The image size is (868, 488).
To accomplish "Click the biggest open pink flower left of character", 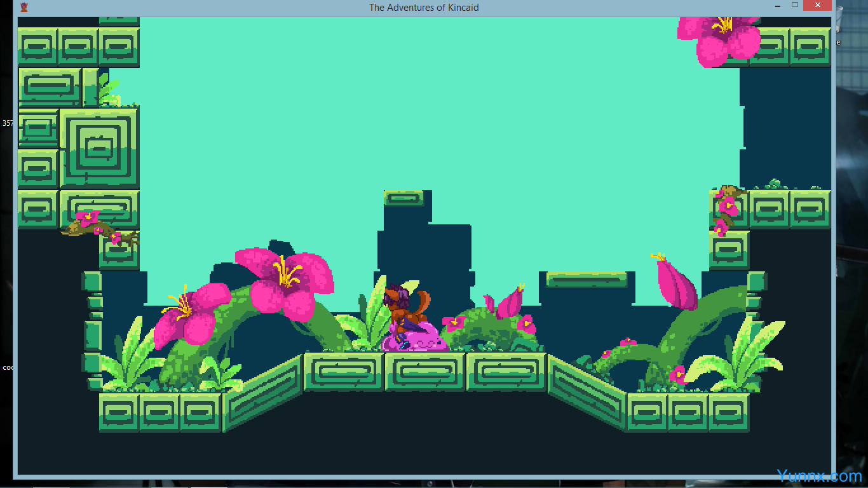I will pyautogui.click(x=286, y=278).
